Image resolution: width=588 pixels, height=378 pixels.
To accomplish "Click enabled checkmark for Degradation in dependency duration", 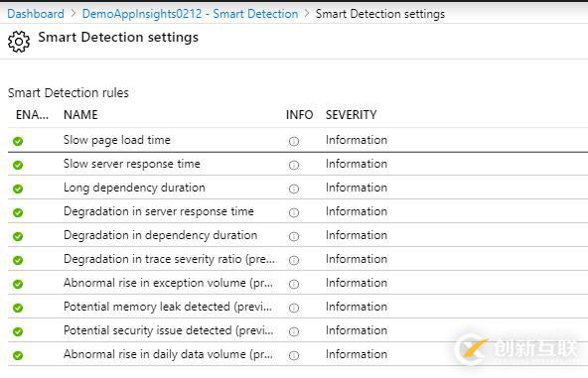I will [18, 236].
